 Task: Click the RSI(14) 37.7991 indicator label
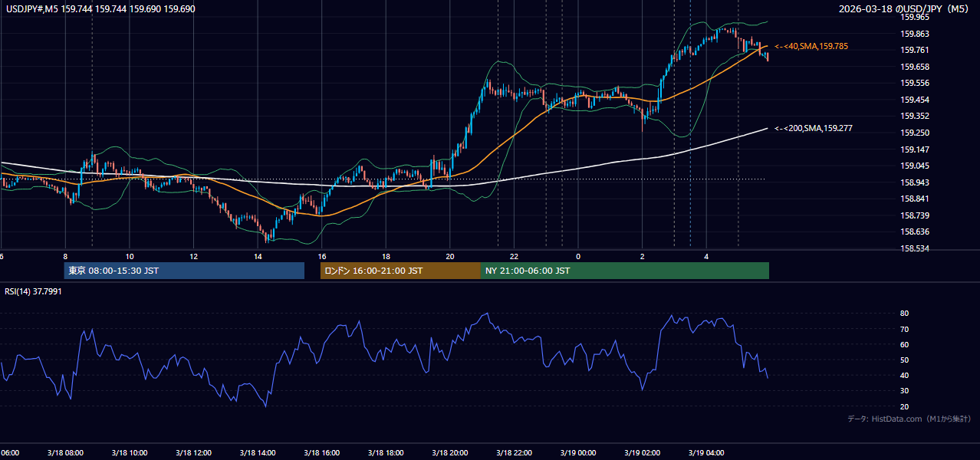(x=34, y=291)
